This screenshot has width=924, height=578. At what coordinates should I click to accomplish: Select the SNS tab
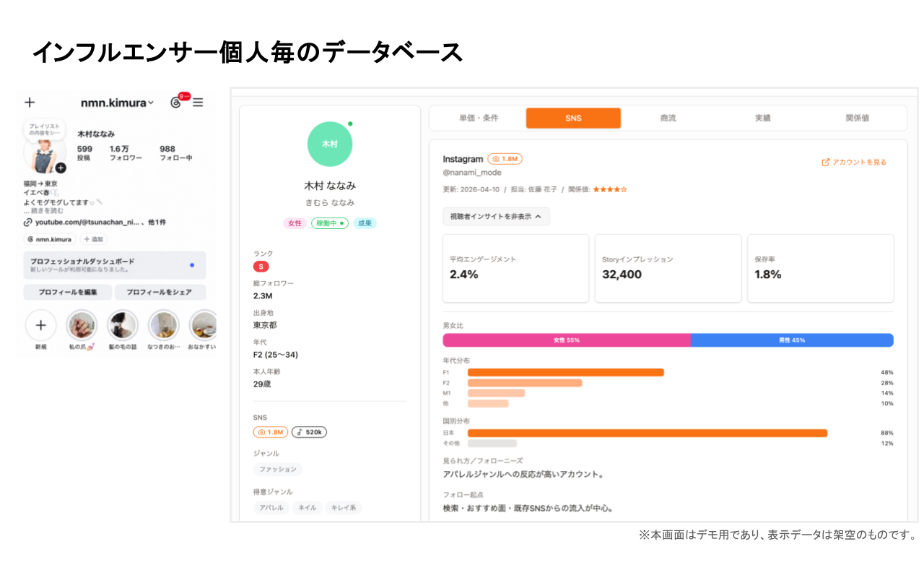573,118
